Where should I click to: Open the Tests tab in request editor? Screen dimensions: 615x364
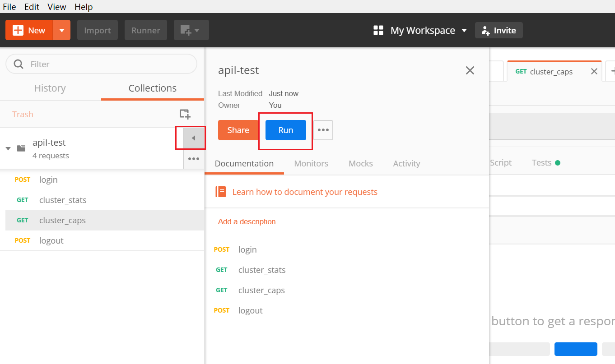click(546, 162)
